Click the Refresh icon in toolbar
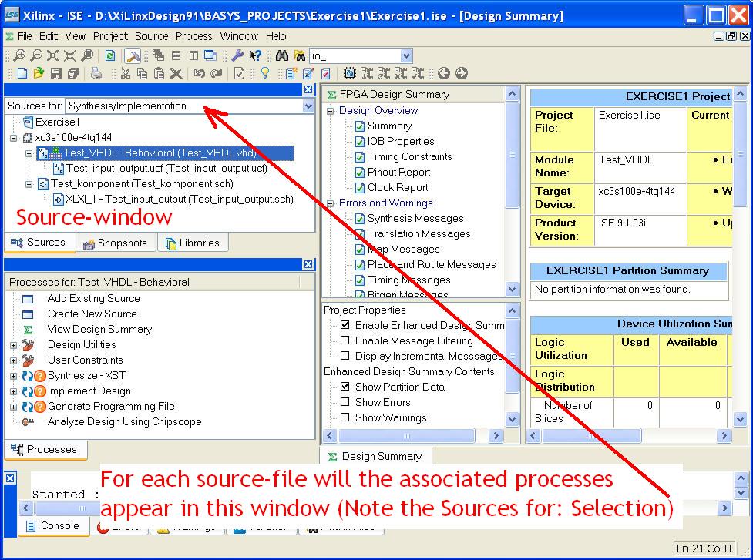753x560 pixels. pyautogui.click(x=110, y=55)
